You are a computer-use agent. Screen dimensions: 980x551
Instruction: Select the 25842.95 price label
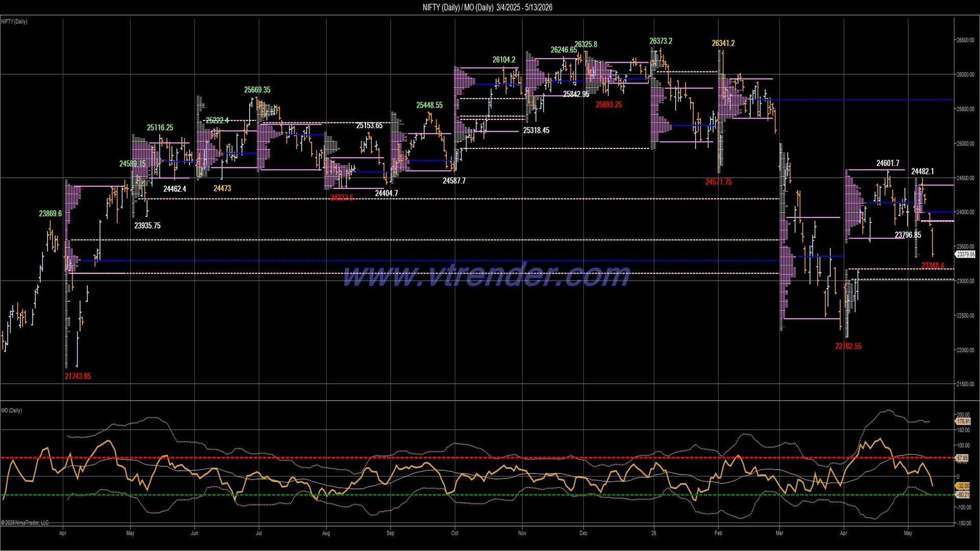(x=576, y=94)
